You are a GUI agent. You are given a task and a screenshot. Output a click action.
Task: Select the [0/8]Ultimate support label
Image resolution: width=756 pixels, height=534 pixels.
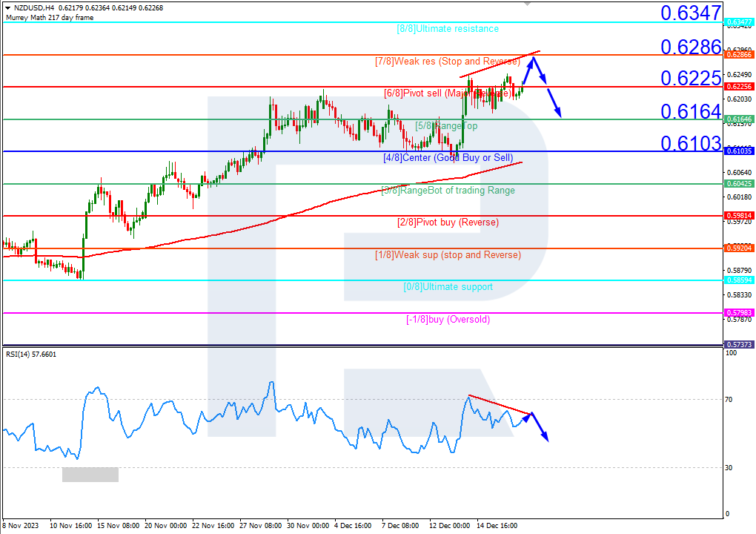click(x=448, y=287)
